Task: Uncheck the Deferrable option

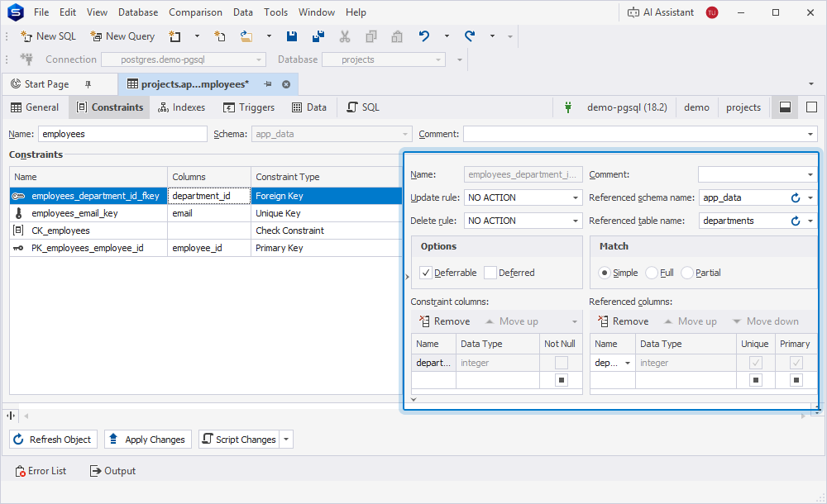Action: pos(426,273)
